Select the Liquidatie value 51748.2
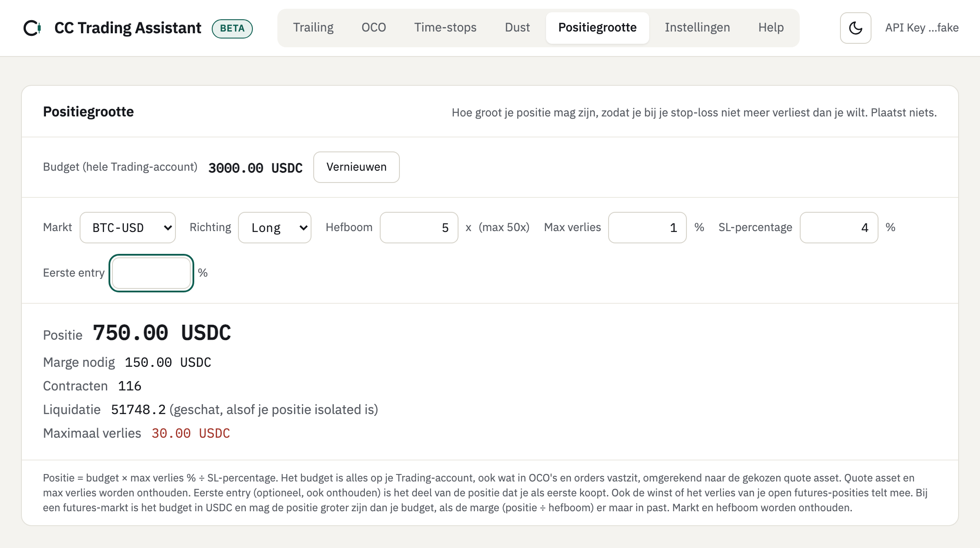Image resolution: width=980 pixels, height=548 pixels. click(138, 410)
